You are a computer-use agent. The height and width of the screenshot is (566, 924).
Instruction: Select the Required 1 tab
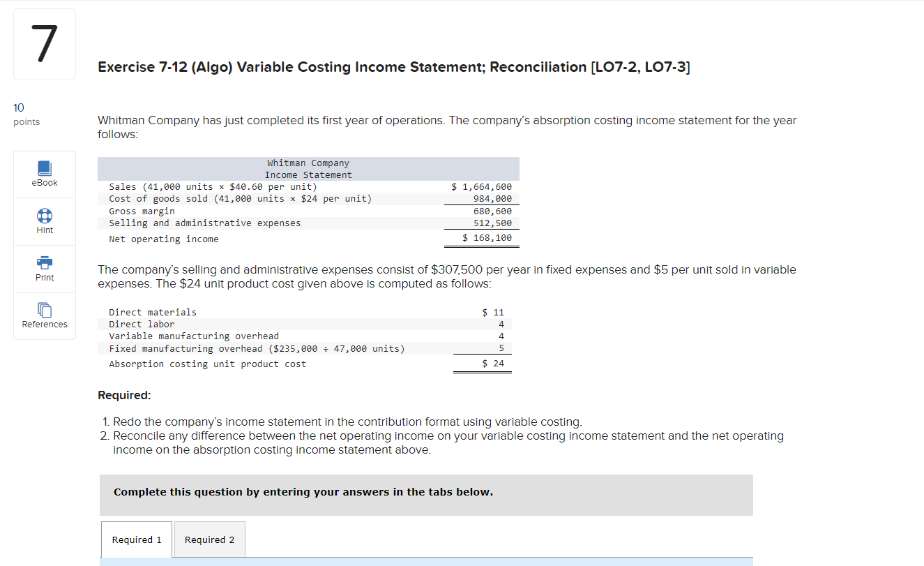click(x=136, y=539)
